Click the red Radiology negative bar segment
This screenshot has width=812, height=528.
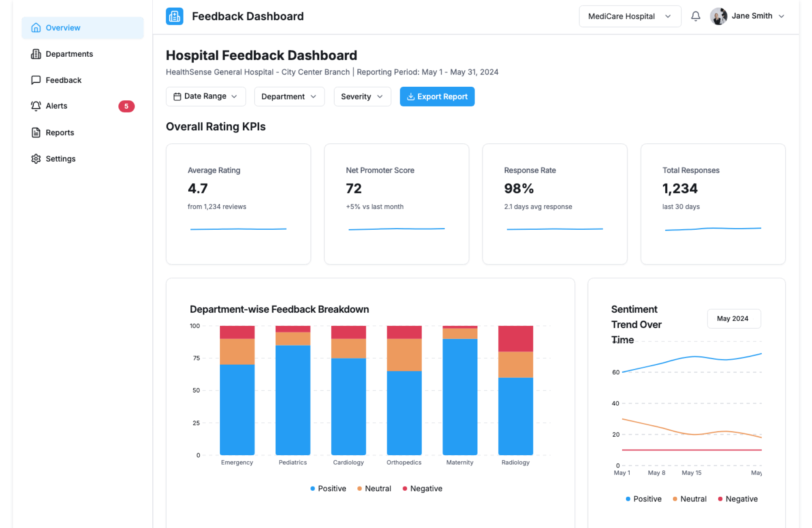pyautogui.click(x=515, y=338)
